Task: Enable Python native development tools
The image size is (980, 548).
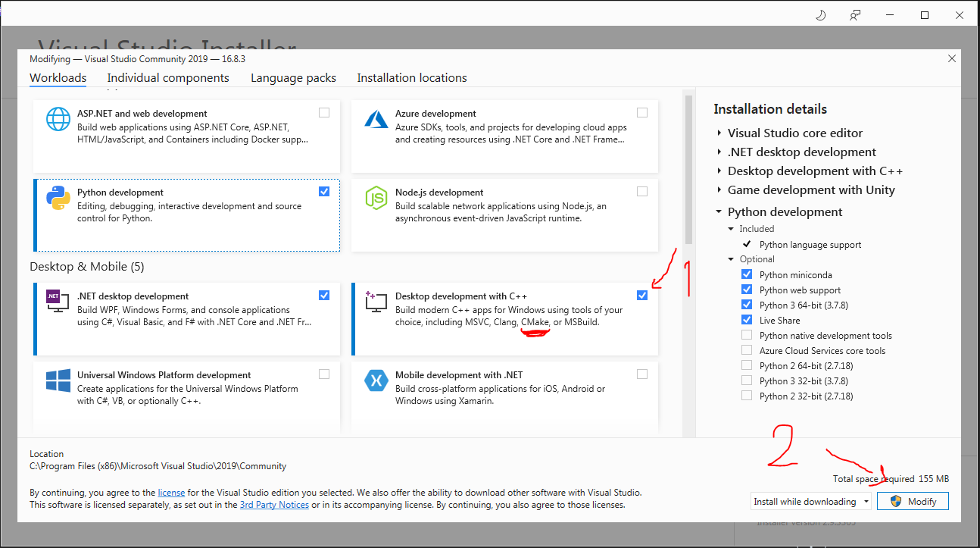Action: click(747, 335)
